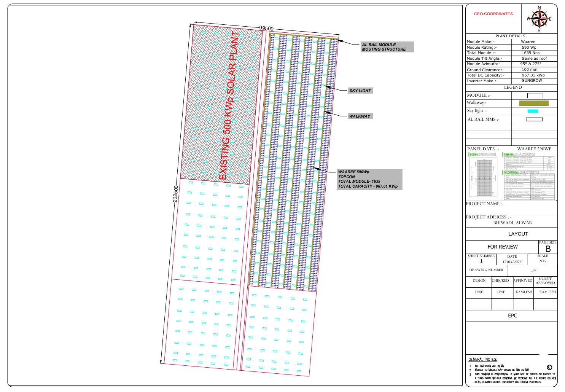Click the Total DC Capacity value 967.01 kWp
Screen dimensions: 565x392
coord(533,75)
